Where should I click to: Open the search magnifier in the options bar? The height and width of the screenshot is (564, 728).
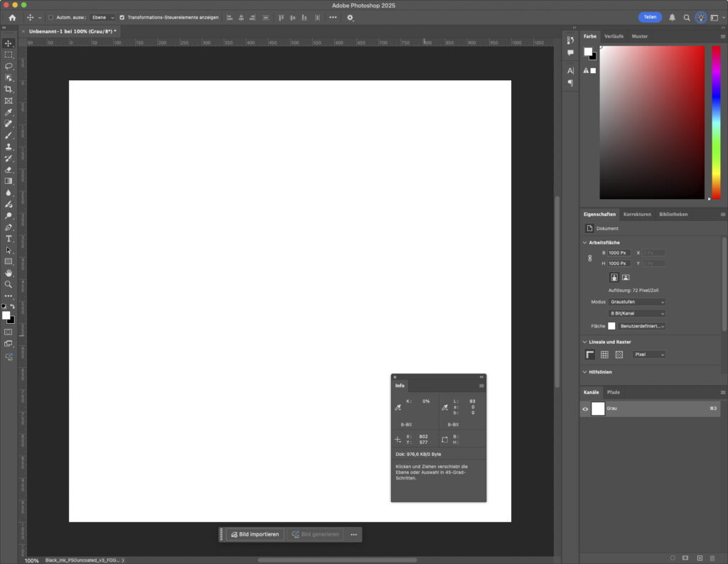[x=686, y=18]
